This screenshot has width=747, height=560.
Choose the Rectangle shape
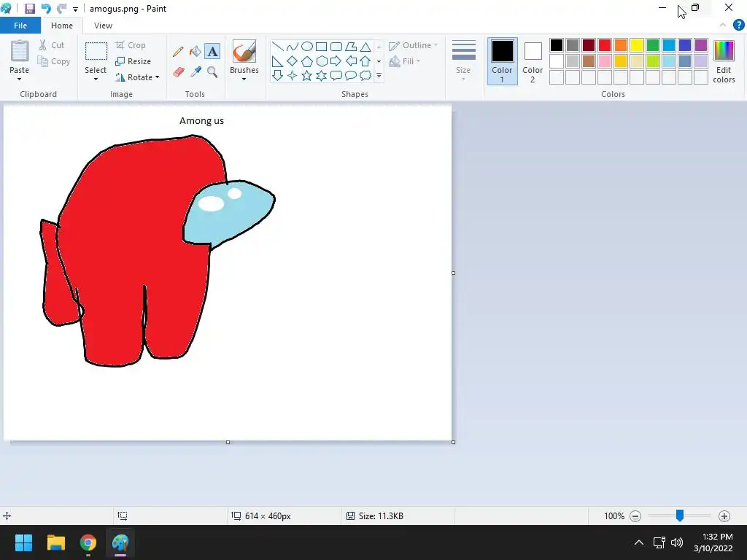(322, 46)
